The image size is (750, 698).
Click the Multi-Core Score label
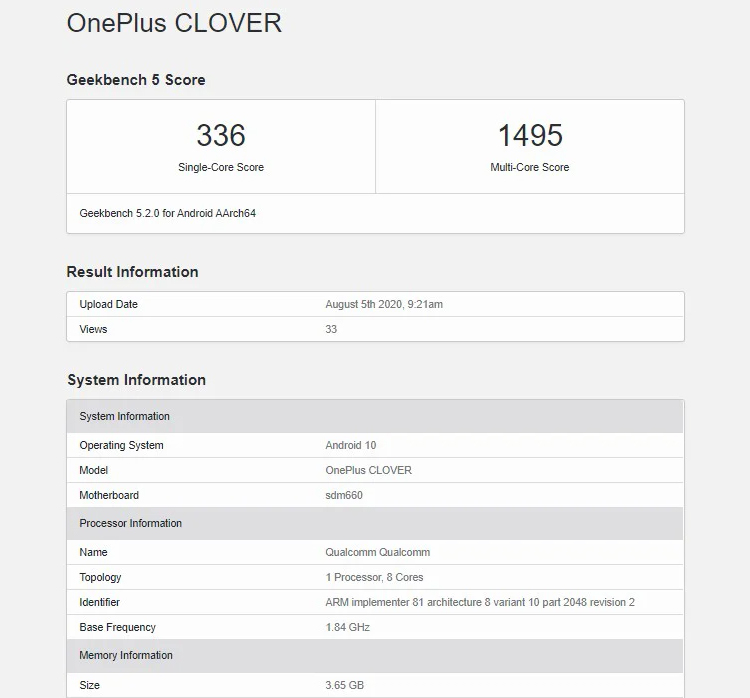pyautogui.click(x=529, y=167)
